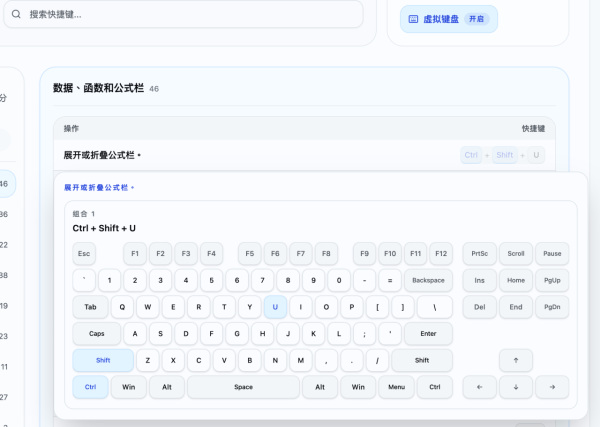Image resolution: width=600 pixels, height=427 pixels.
Task: Click the blue 展开或折叠公式栏 popup title
Action: (x=99, y=187)
